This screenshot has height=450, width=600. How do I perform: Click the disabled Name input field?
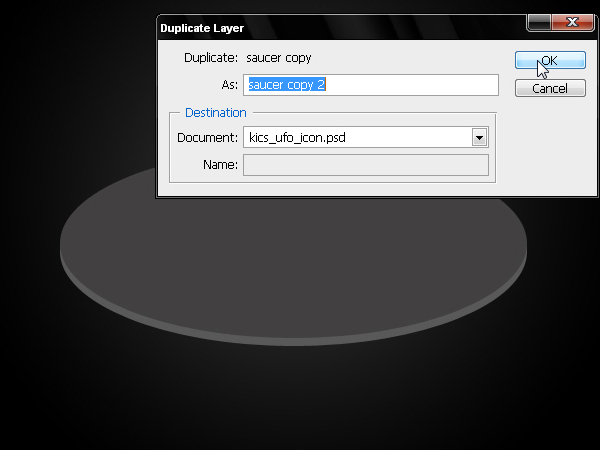point(366,165)
